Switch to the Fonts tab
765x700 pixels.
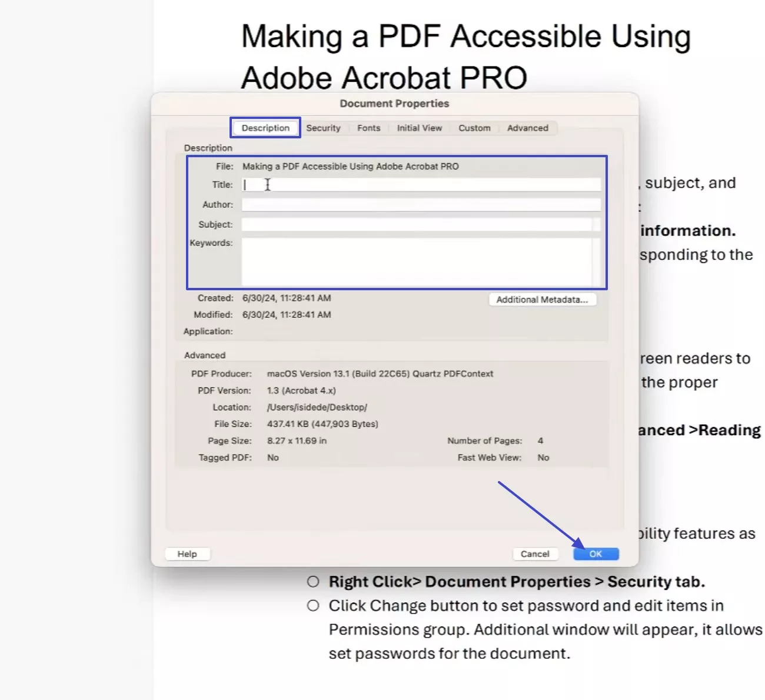click(368, 128)
